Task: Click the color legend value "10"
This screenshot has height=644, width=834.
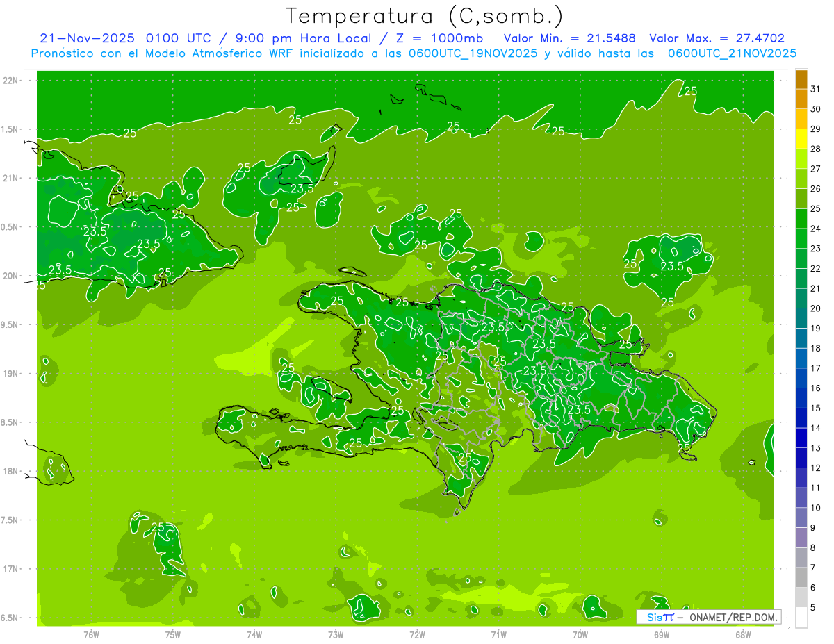Action: point(816,508)
